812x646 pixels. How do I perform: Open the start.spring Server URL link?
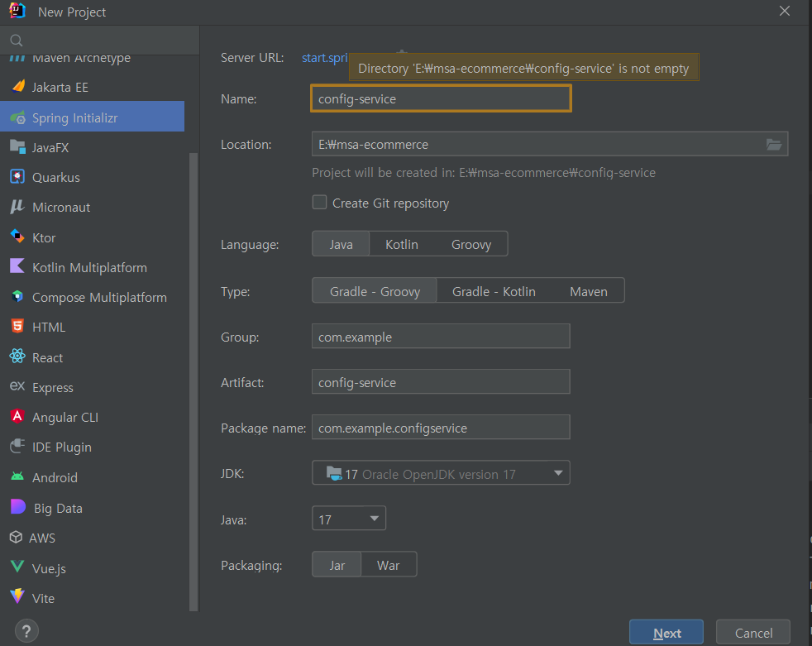point(325,58)
